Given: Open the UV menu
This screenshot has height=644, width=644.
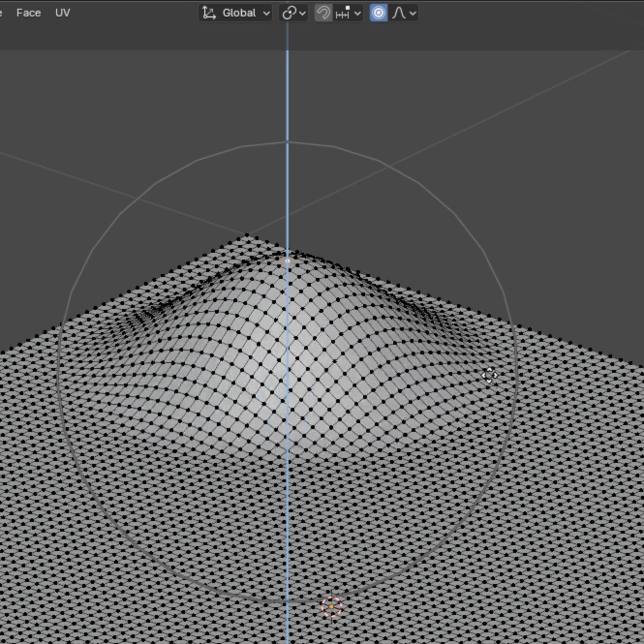Looking at the screenshot, I should [62, 13].
